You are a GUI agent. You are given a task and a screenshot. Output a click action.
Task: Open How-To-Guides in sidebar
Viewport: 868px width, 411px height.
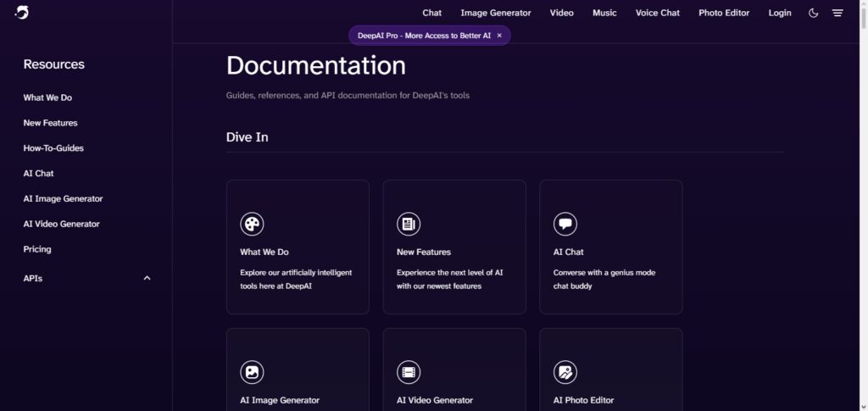pos(53,148)
